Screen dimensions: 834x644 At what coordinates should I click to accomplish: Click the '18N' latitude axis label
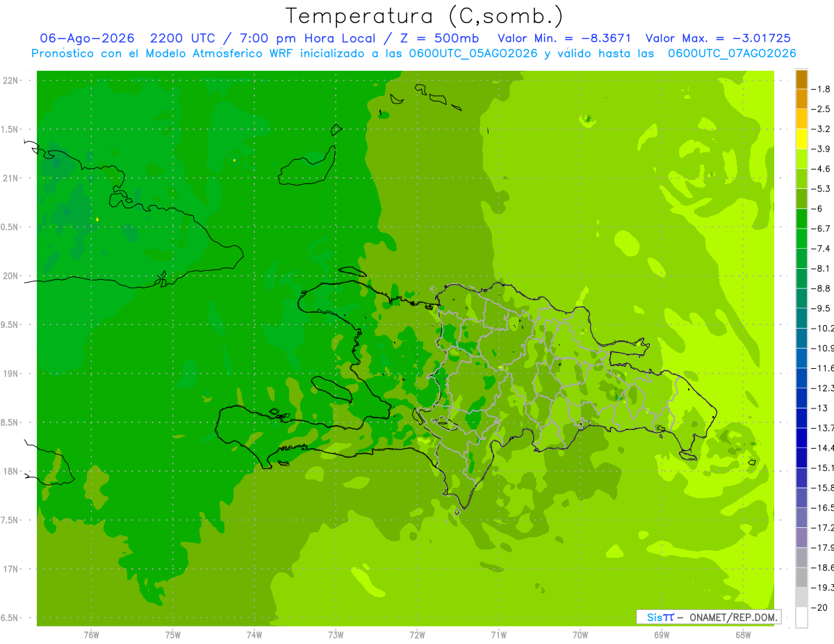click(x=11, y=472)
